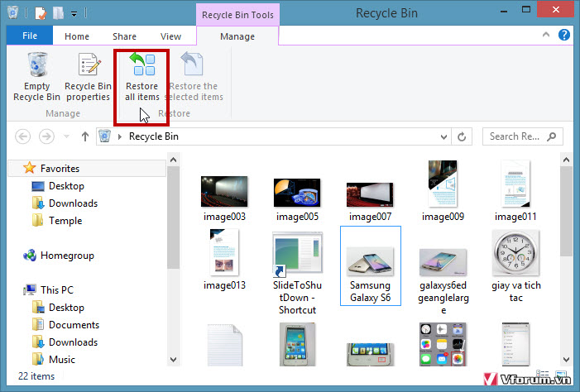Select the Samsung Galaxy S6 thumbnail

coord(370,266)
